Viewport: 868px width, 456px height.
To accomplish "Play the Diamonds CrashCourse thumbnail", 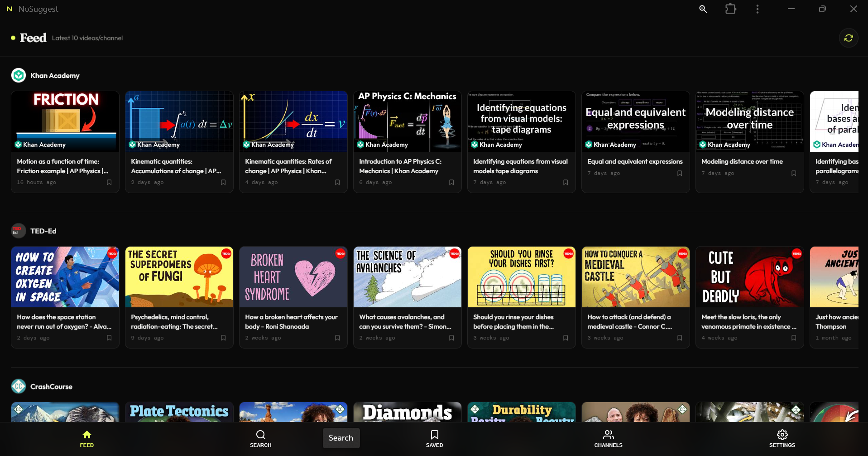I will click(408, 412).
